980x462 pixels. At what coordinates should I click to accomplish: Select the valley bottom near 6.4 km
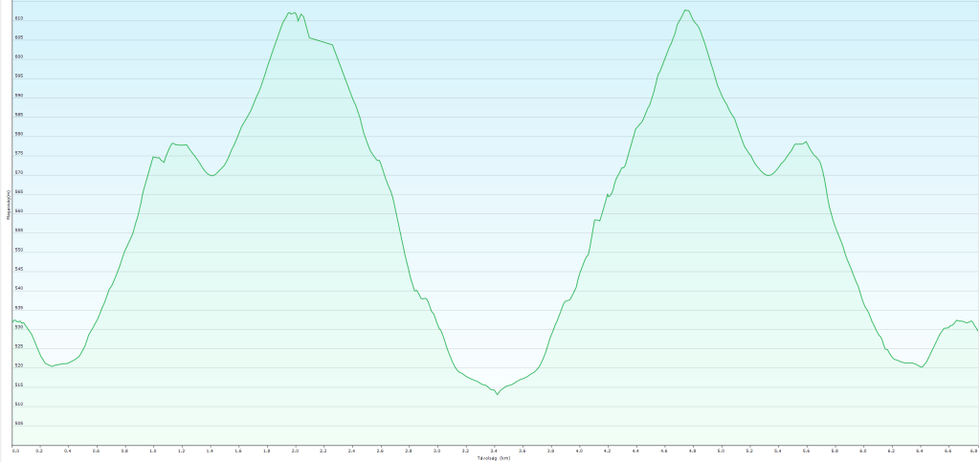click(x=922, y=367)
